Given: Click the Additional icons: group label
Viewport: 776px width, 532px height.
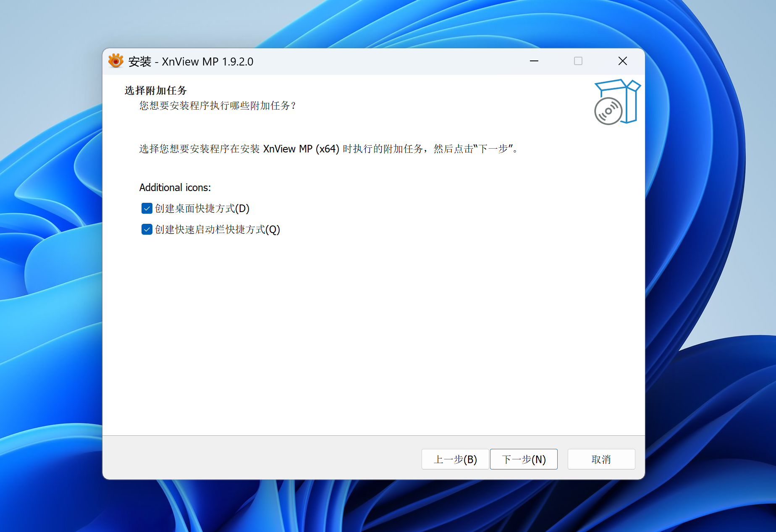Looking at the screenshot, I should (175, 187).
